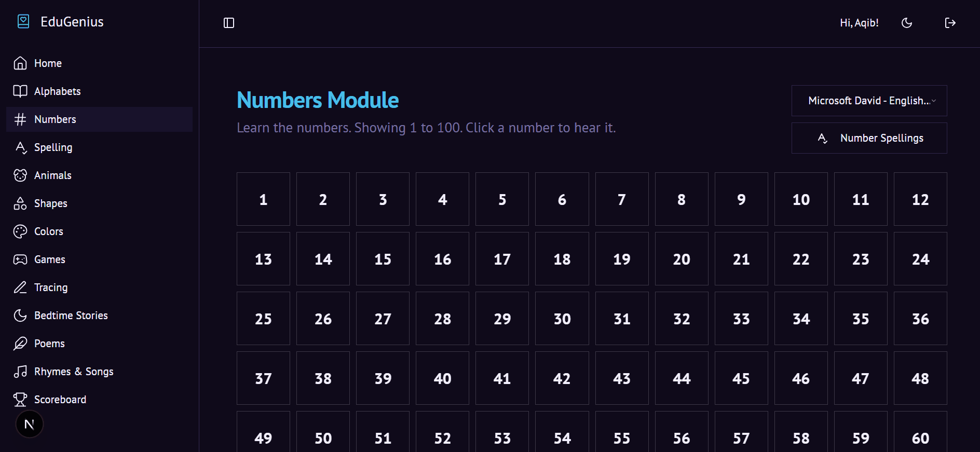The height and width of the screenshot is (452, 980).
Task: Click the Number Spellings button
Action: tap(869, 138)
